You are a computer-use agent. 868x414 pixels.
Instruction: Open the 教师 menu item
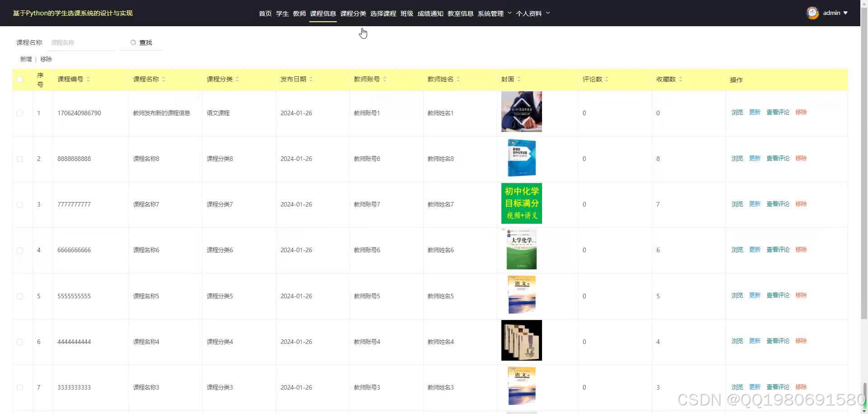point(299,14)
